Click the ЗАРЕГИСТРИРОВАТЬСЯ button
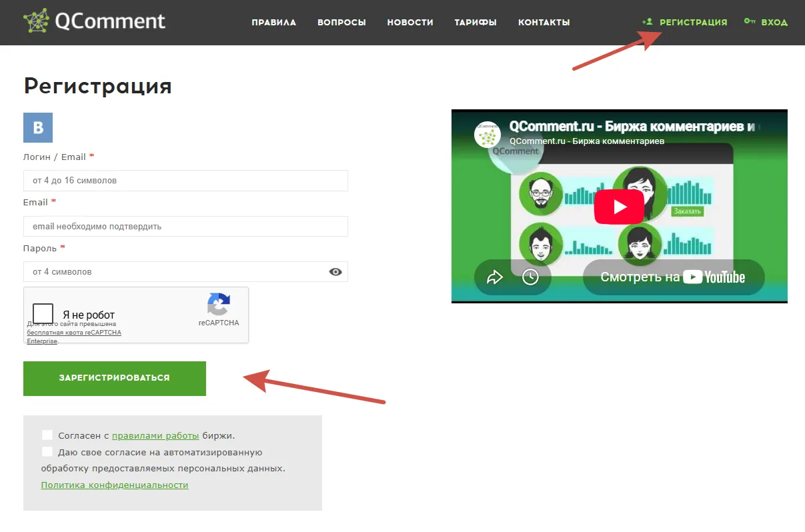Image resolution: width=805 pixels, height=532 pixels. pos(115,379)
